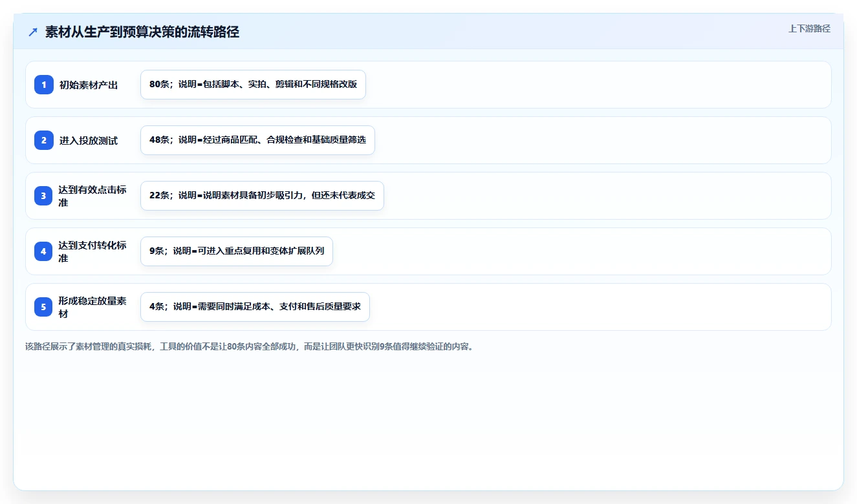Select step number 1 badge

pyautogui.click(x=44, y=85)
